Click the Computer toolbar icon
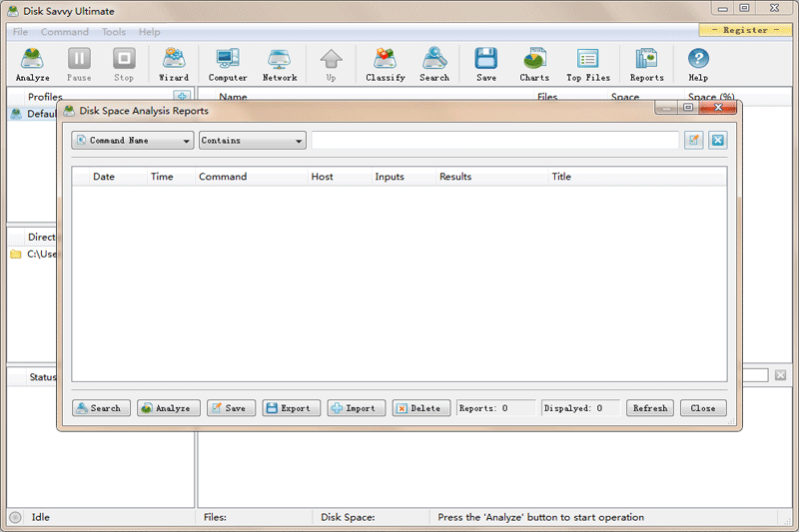This screenshot has width=799, height=532. pyautogui.click(x=228, y=65)
